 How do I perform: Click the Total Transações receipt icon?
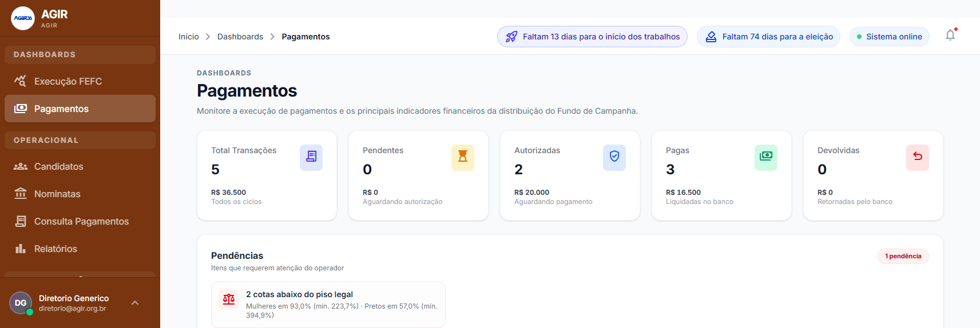(x=311, y=157)
